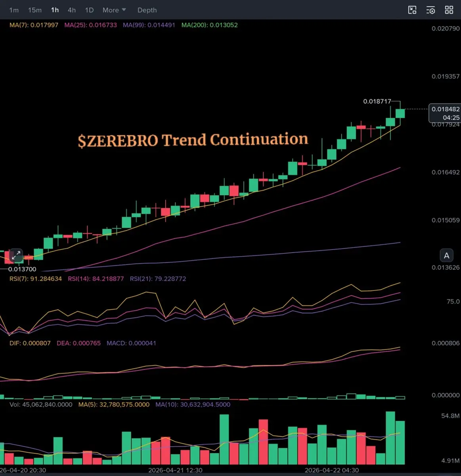The width and height of the screenshot is (461, 476).
Task: Click the 4.91M volume axis value
Action: (450, 461)
